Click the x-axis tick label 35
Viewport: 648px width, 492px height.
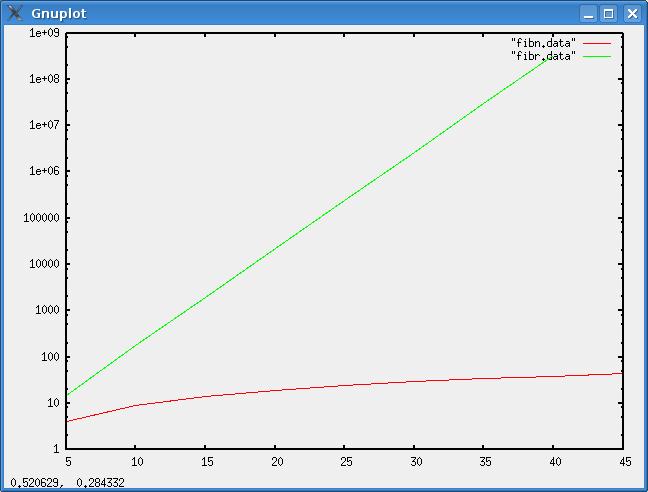486,462
